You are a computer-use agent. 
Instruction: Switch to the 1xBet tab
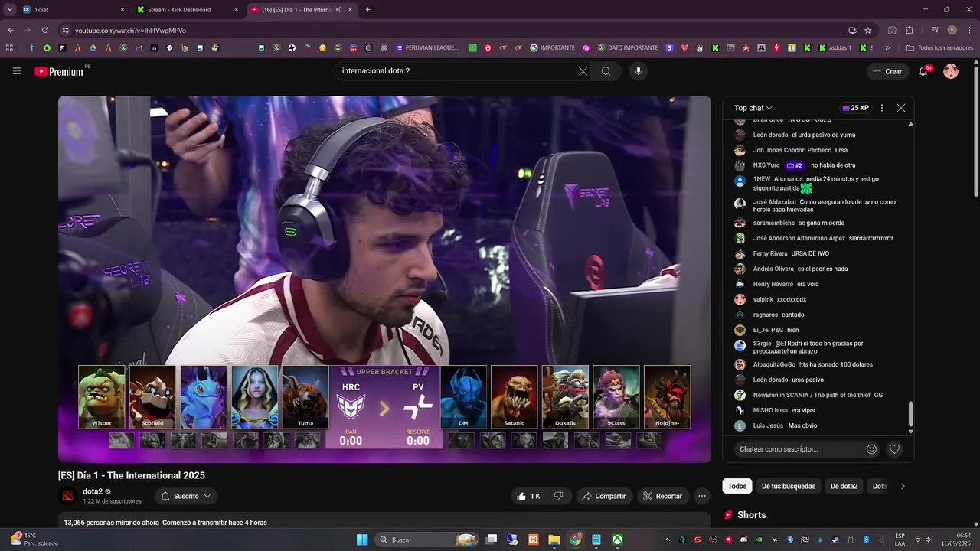[x=74, y=10]
